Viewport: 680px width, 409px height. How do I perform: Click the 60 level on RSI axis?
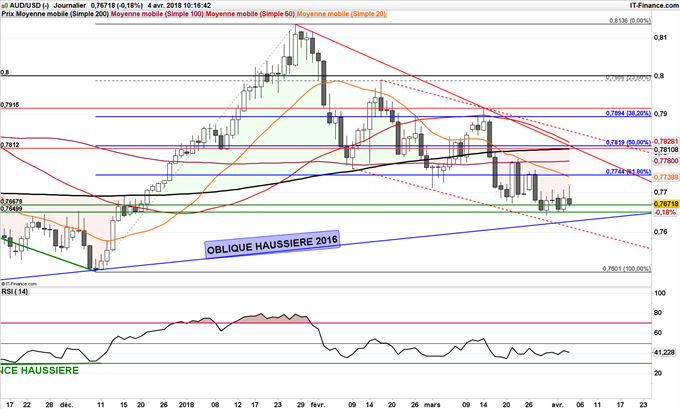click(x=658, y=333)
